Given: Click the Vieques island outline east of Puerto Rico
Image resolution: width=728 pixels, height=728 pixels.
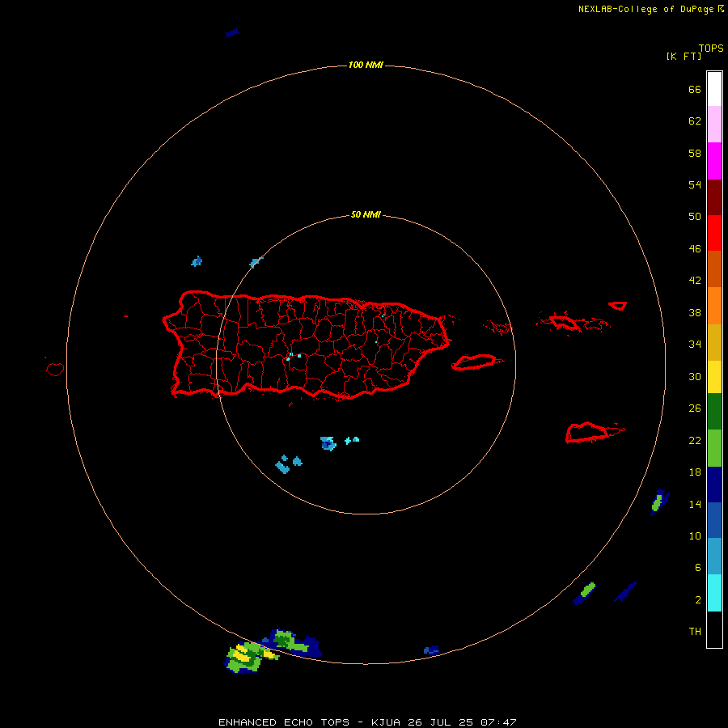Looking at the screenshot, I should point(476,362).
